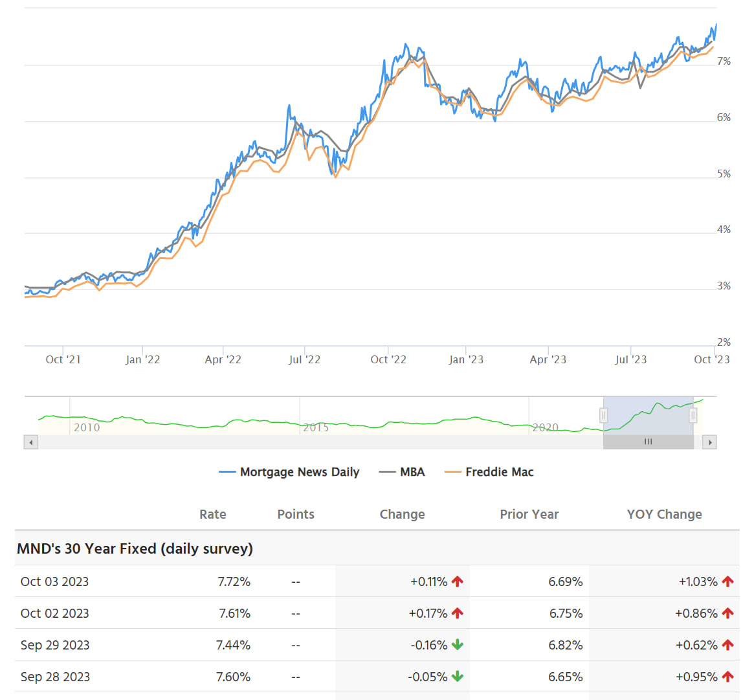Click the 7.61% rate value
754x700 pixels.
[234, 613]
